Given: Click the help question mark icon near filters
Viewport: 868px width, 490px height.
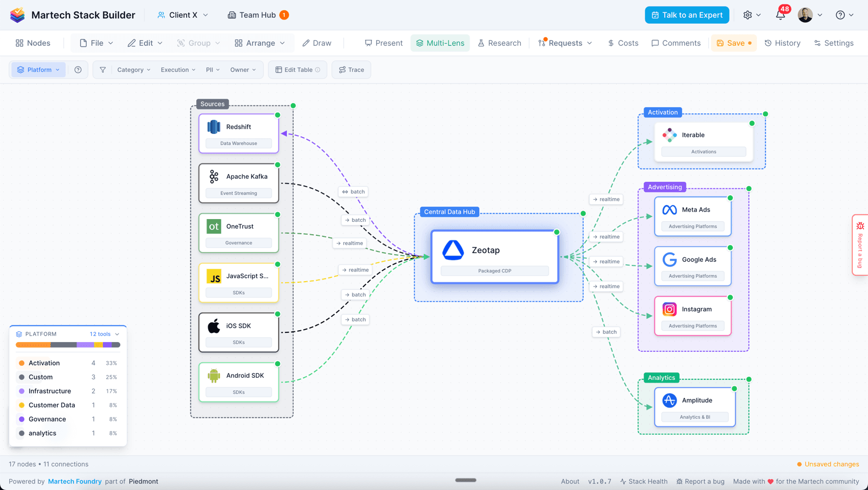Looking at the screenshot, I should coord(78,70).
